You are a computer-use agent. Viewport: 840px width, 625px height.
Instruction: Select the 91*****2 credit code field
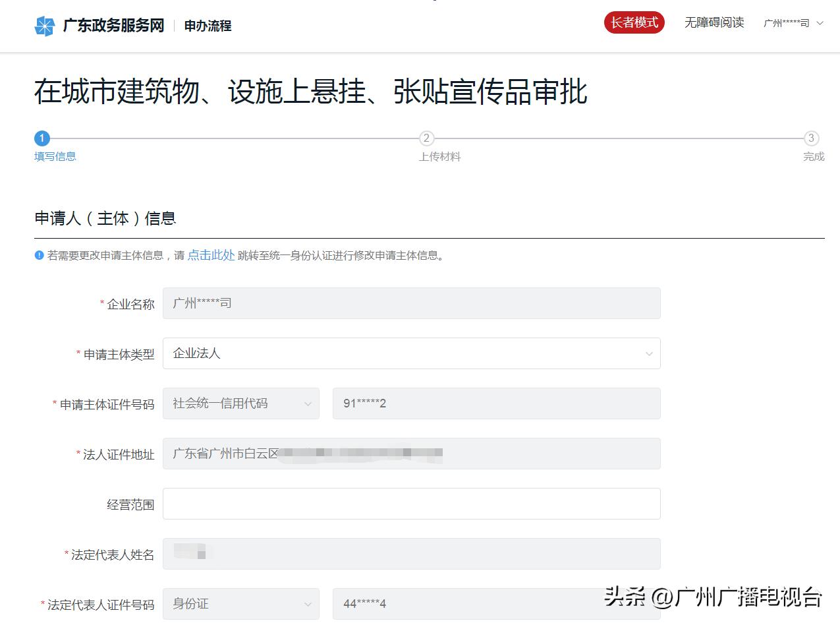(x=495, y=403)
